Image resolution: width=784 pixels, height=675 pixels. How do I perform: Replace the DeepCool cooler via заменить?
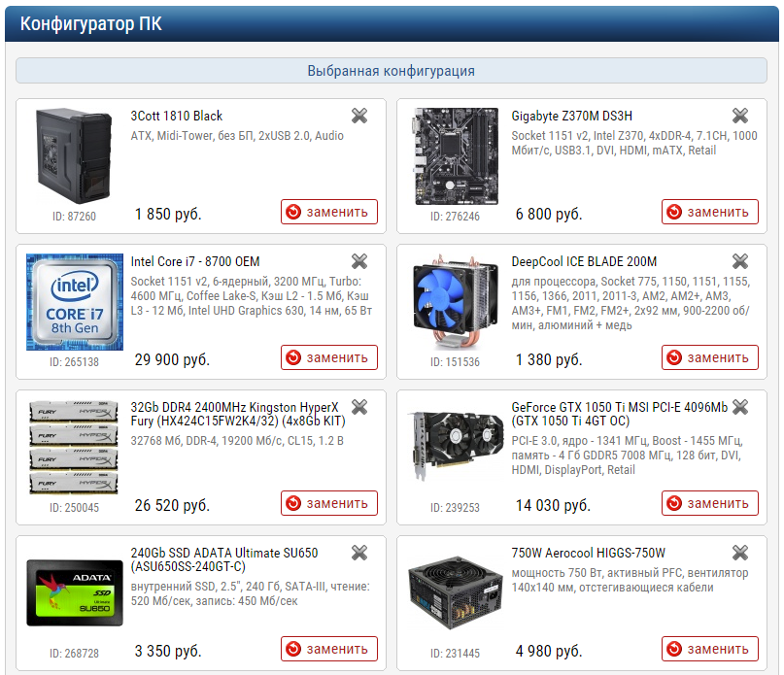coord(710,357)
